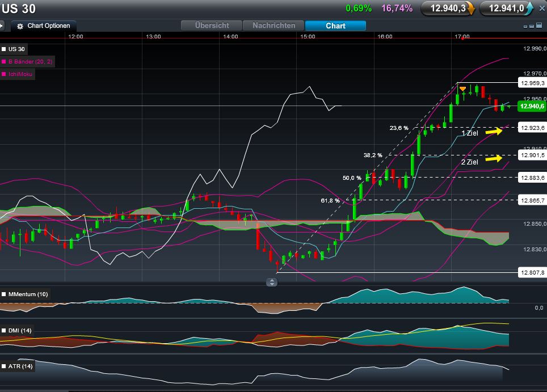
Task: Set panel to smallest size icon
Action: [x=525, y=27]
